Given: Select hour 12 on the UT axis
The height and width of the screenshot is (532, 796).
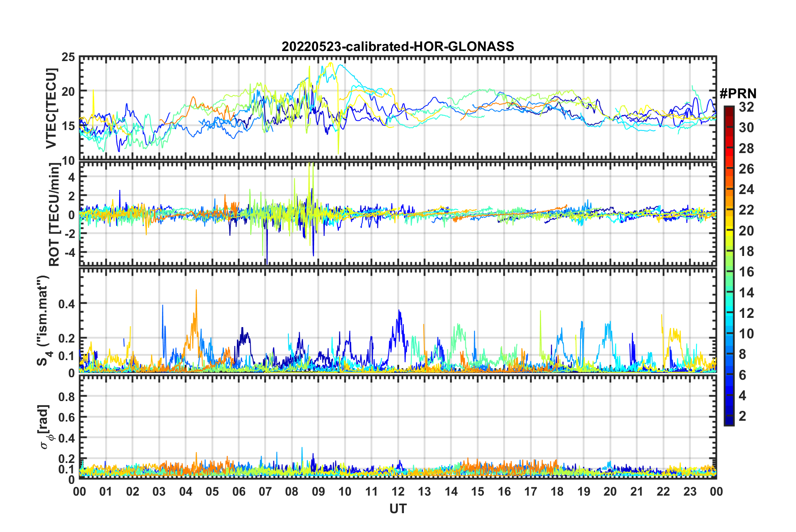Looking at the screenshot, I should pos(398,491).
